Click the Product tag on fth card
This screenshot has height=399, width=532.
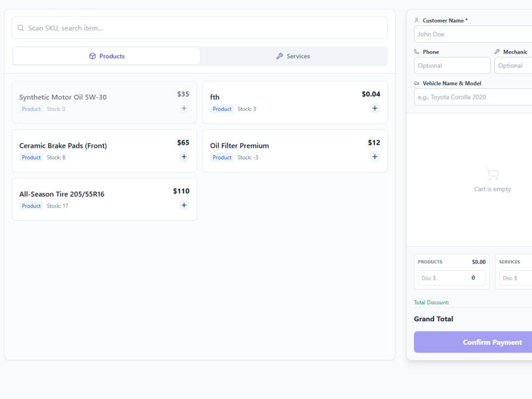222,109
